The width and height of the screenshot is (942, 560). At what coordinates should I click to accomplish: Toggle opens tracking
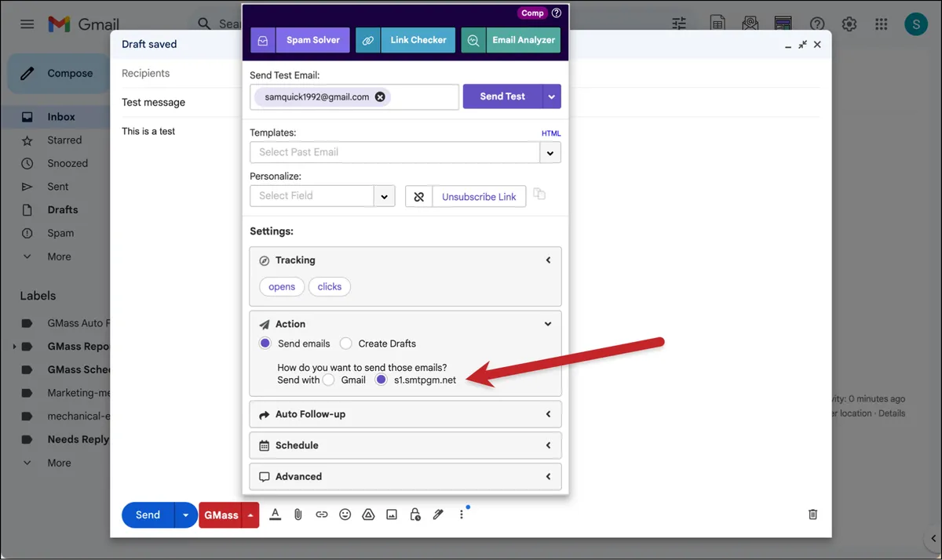pyautogui.click(x=282, y=287)
